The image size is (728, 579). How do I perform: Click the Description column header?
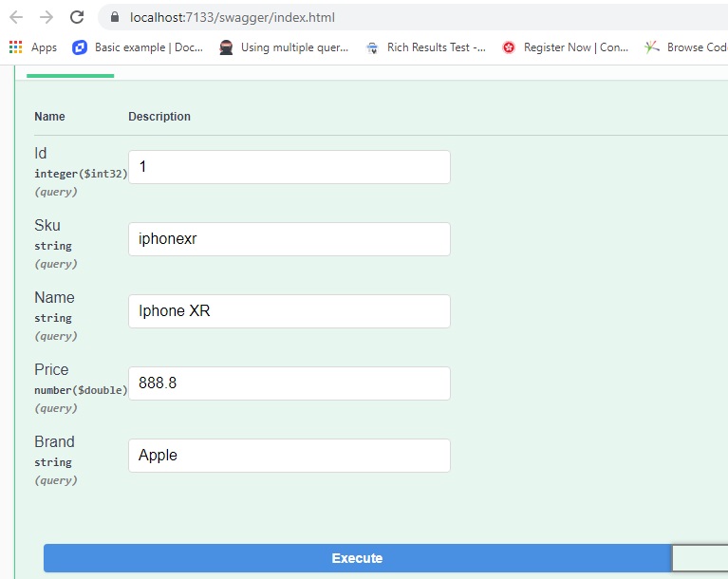159,117
